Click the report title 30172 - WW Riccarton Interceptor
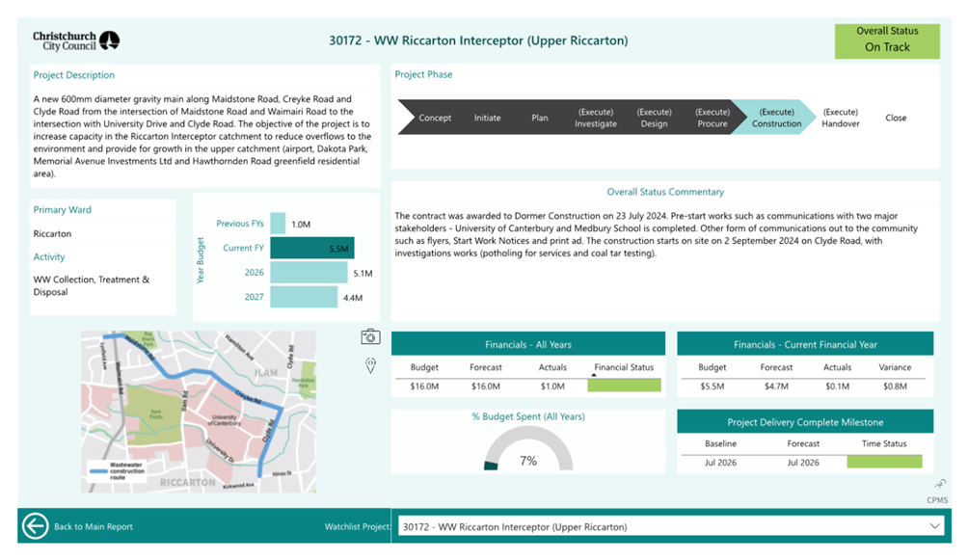Viewport: 968px width, 560px height. point(478,40)
